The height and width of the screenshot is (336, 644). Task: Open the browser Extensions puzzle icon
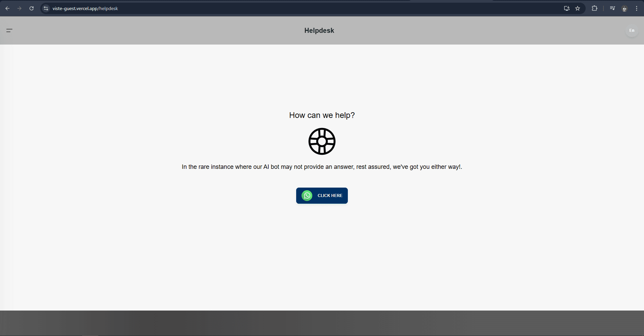595,8
